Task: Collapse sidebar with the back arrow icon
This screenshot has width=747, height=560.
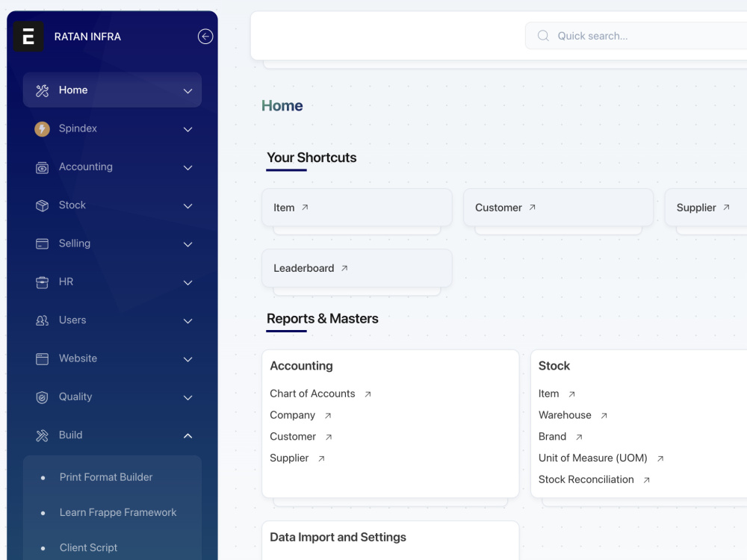Action: 205,36
